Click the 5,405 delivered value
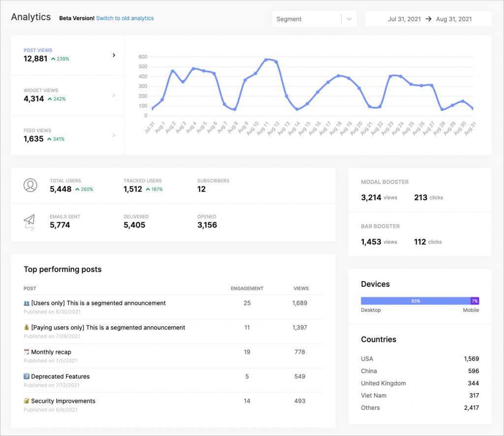This screenshot has width=504, height=436. pyautogui.click(x=134, y=225)
